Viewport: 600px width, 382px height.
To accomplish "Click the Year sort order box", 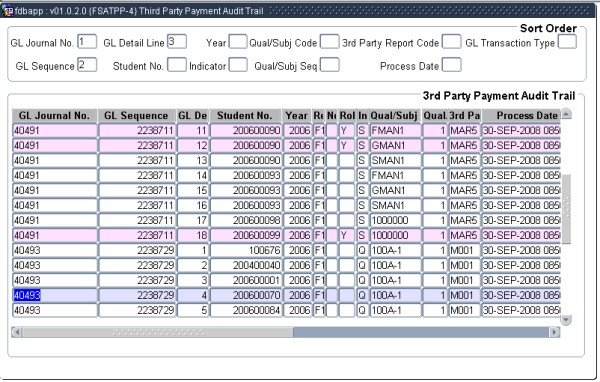I will coord(238,41).
